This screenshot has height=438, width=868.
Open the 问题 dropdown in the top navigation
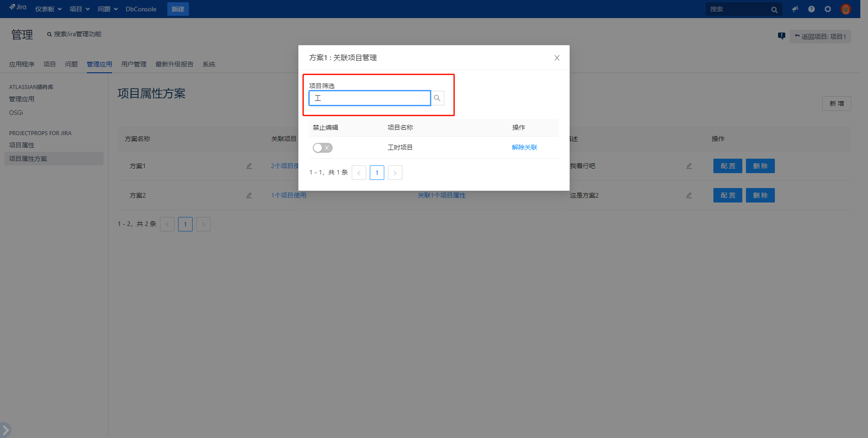coord(108,9)
